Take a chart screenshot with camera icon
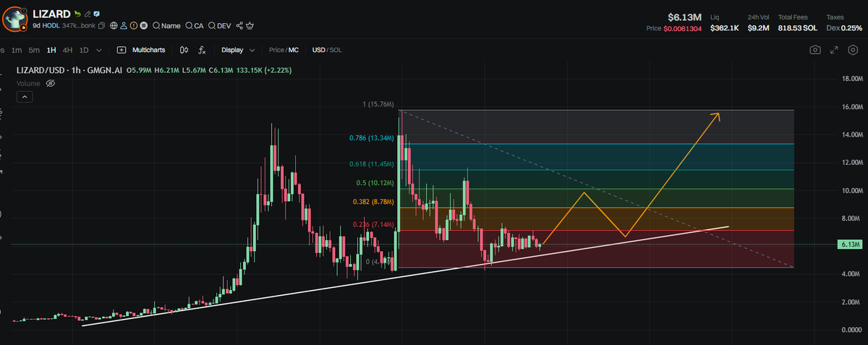Screen dimensions: 868x345 [815, 50]
